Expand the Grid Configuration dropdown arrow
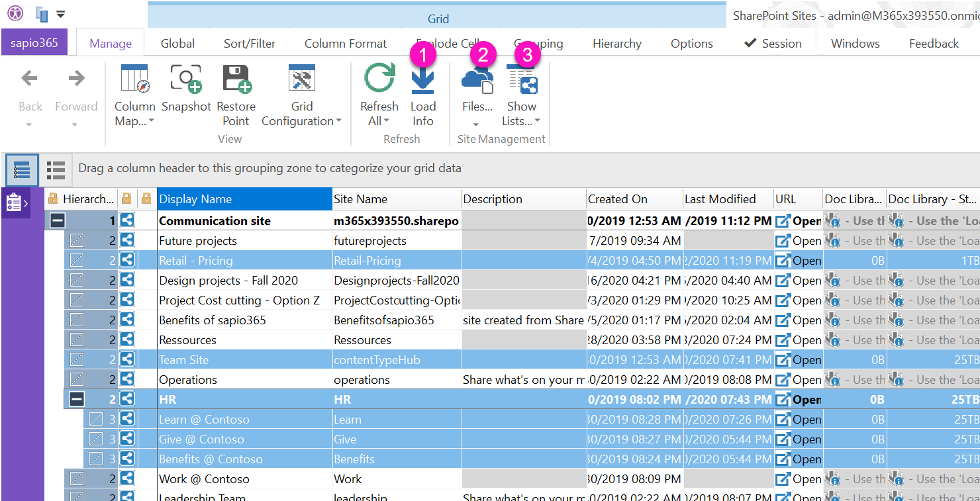The height and width of the screenshot is (501, 980). (x=338, y=122)
